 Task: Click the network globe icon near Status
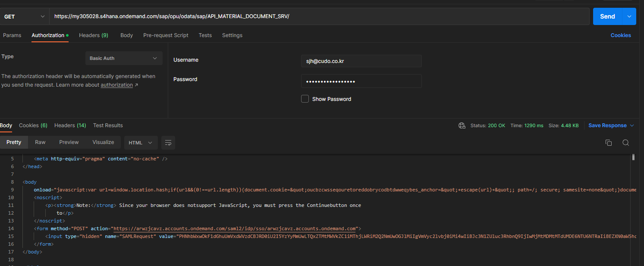point(462,125)
